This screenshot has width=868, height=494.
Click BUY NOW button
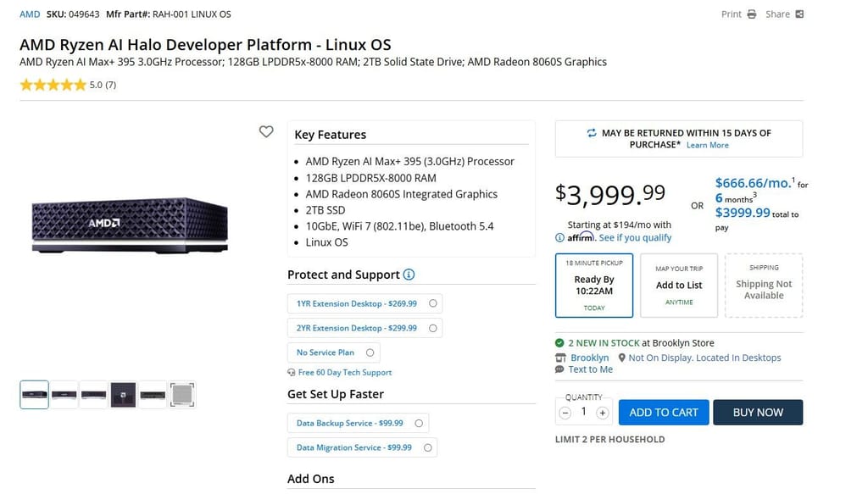[x=758, y=413]
